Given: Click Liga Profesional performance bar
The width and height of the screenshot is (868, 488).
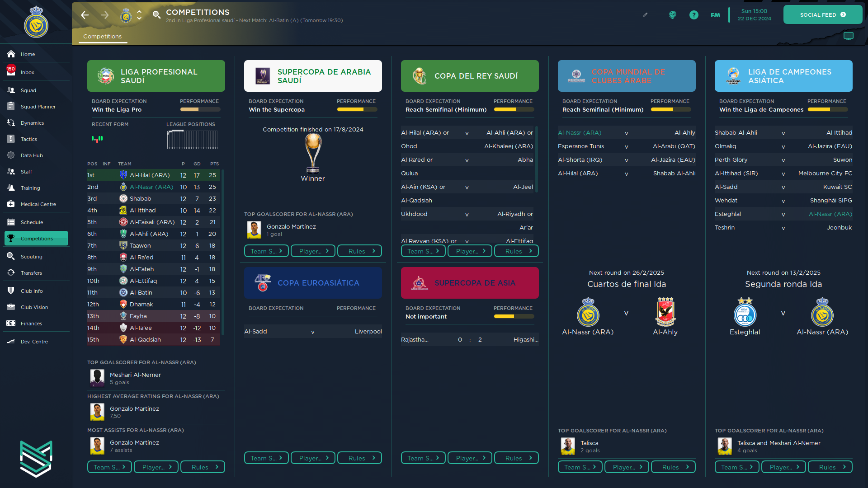Looking at the screenshot, I should (x=200, y=109).
